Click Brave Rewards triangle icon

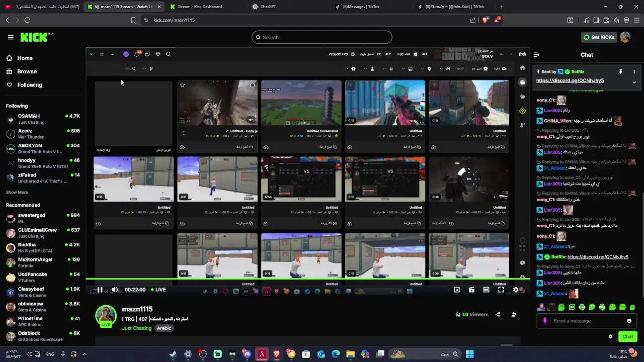click(x=497, y=20)
